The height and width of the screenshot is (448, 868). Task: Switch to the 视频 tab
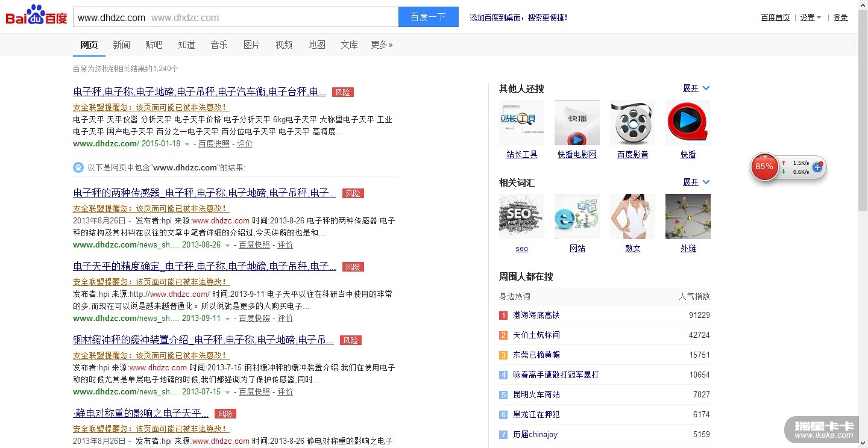pos(284,45)
